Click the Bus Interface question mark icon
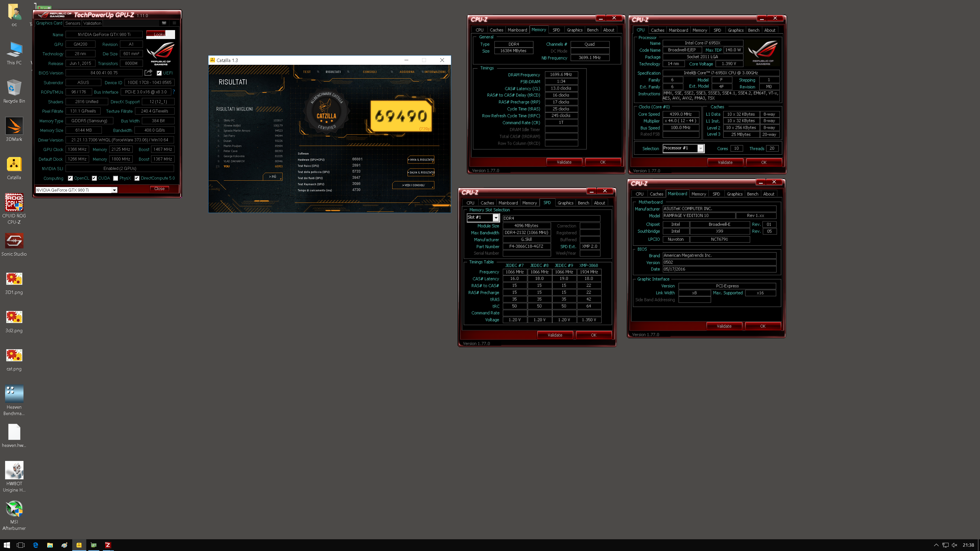 click(174, 92)
